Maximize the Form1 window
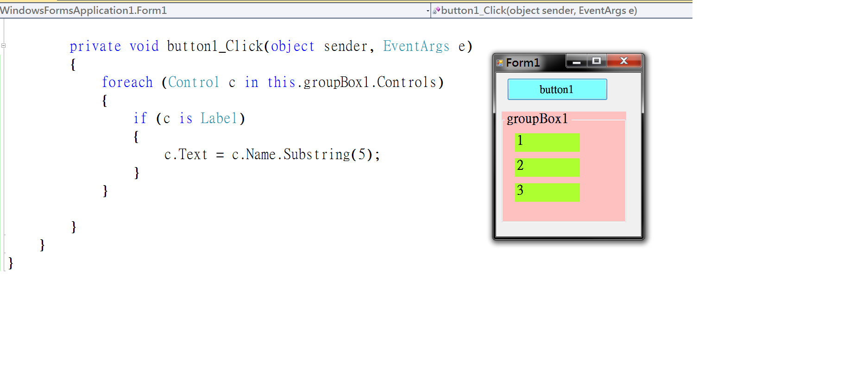 tap(597, 61)
